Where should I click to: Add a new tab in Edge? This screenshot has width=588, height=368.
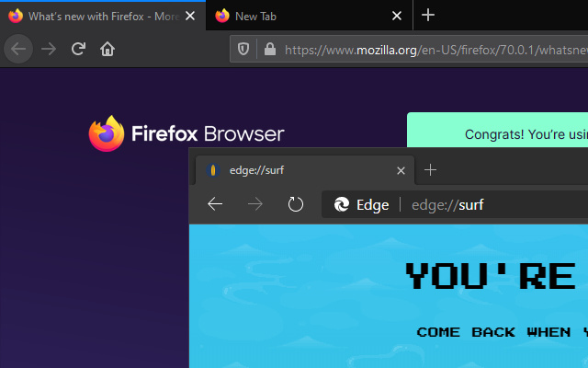click(x=430, y=170)
